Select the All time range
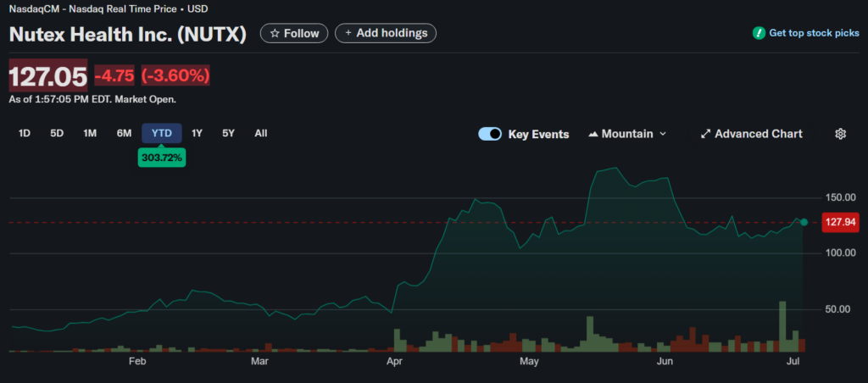This screenshot has width=868, height=383. click(x=261, y=133)
